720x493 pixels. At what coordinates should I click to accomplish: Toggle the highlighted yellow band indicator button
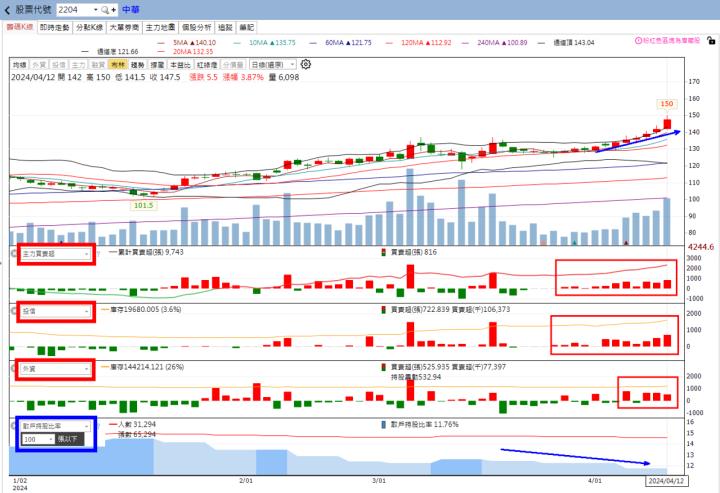118,65
